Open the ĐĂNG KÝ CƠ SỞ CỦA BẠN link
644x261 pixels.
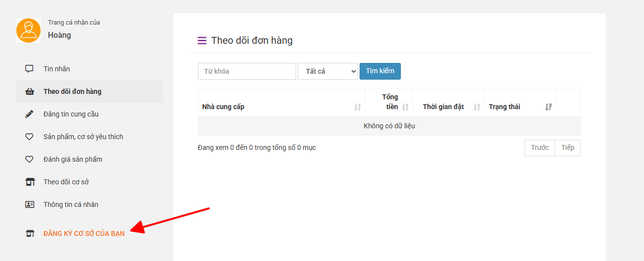coord(84,233)
